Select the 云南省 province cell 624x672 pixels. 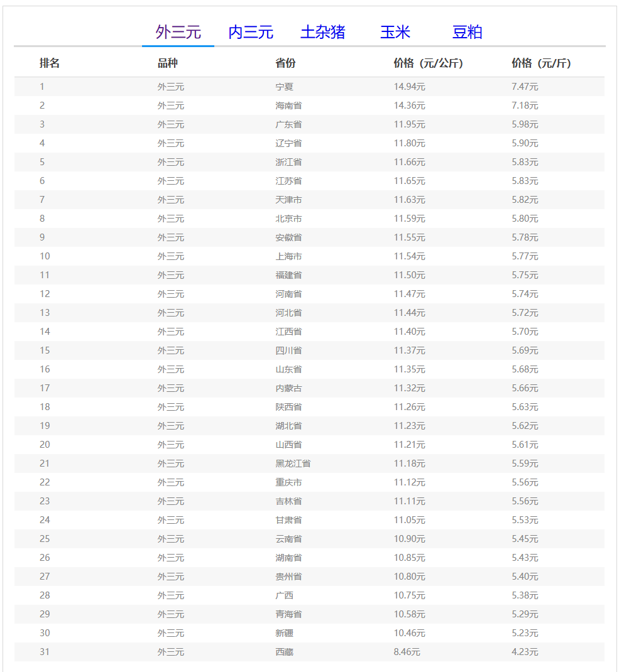288,539
